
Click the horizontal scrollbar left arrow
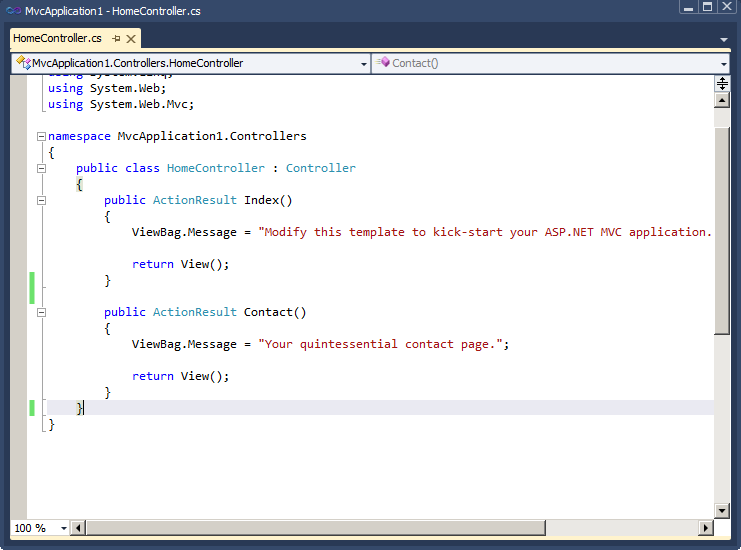(x=78, y=528)
